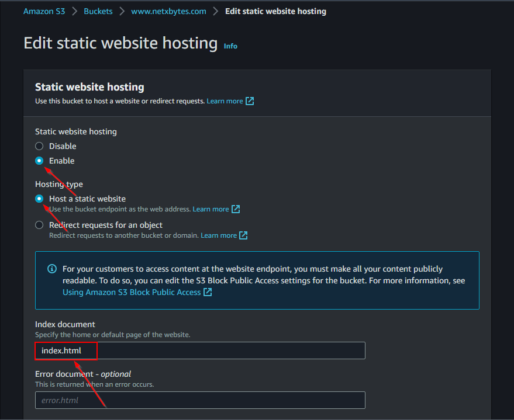Focus the Error document text field
Image resolution: width=514 pixels, height=420 pixels.
tap(200, 400)
